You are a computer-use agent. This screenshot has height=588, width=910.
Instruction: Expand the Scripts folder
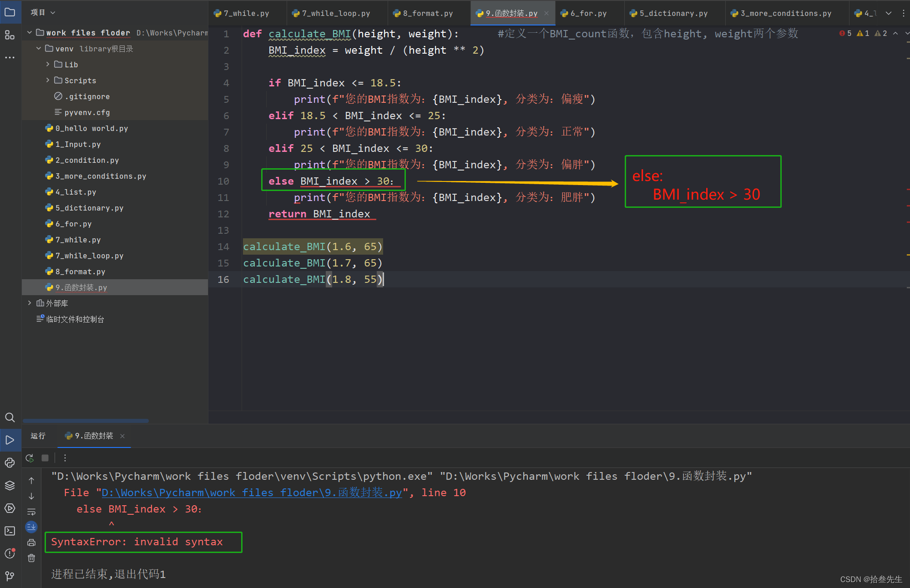(x=48, y=80)
